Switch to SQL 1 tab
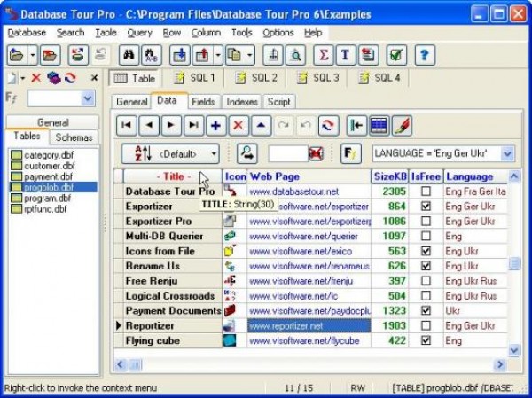532x398 pixels. [x=194, y=78]
